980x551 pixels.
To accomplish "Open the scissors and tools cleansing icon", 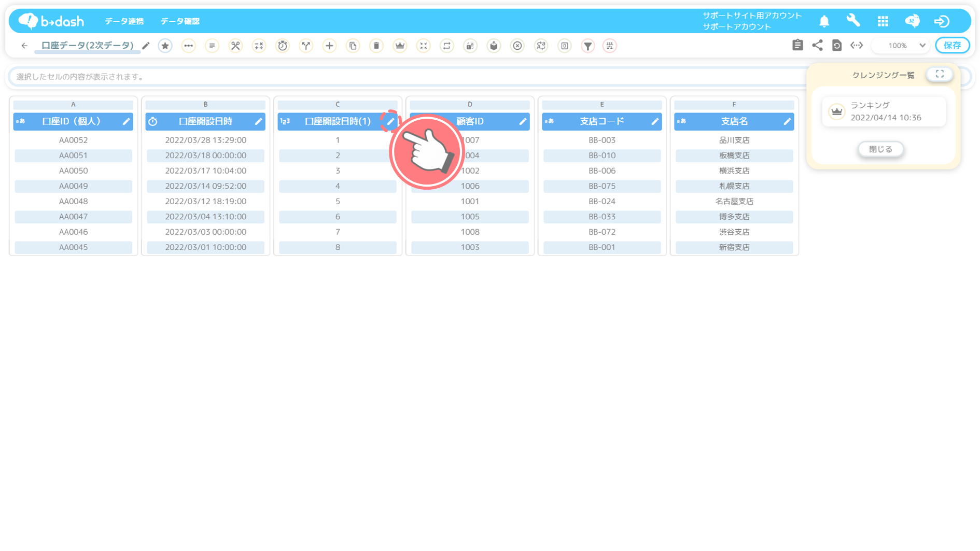I will tap(235, 46).
